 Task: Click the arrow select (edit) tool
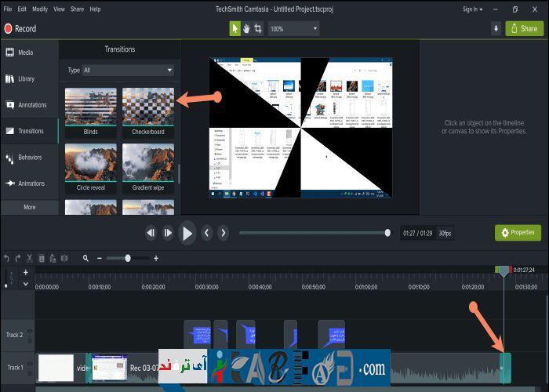(235, 28)
